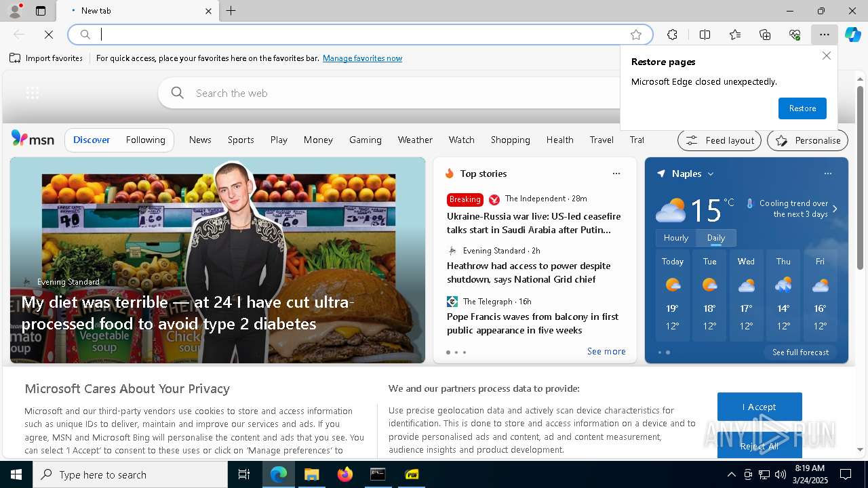Go to second Top stories page dot
Image resolution: width=868 pixels, height=488 pixels.
point(456,352)
